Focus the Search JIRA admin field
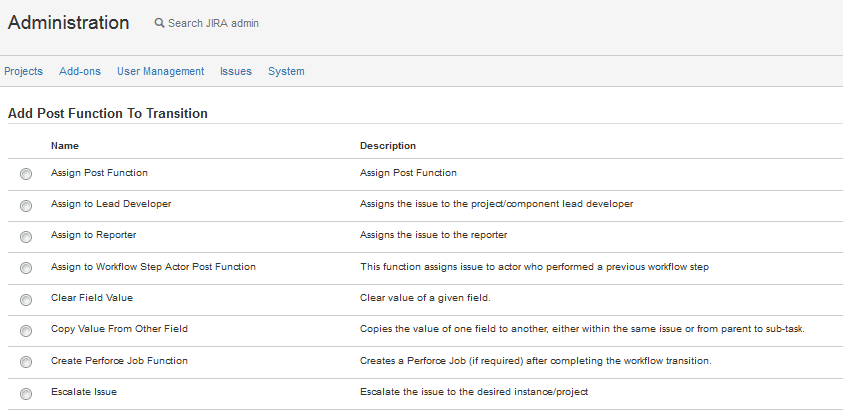The image size is (843, 410). pos(213,23)
